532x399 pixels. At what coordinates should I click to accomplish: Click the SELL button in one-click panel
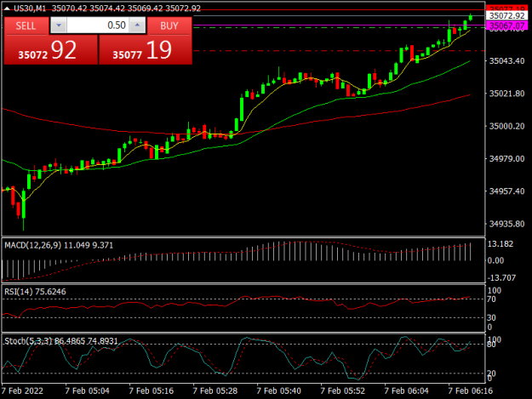26,26
